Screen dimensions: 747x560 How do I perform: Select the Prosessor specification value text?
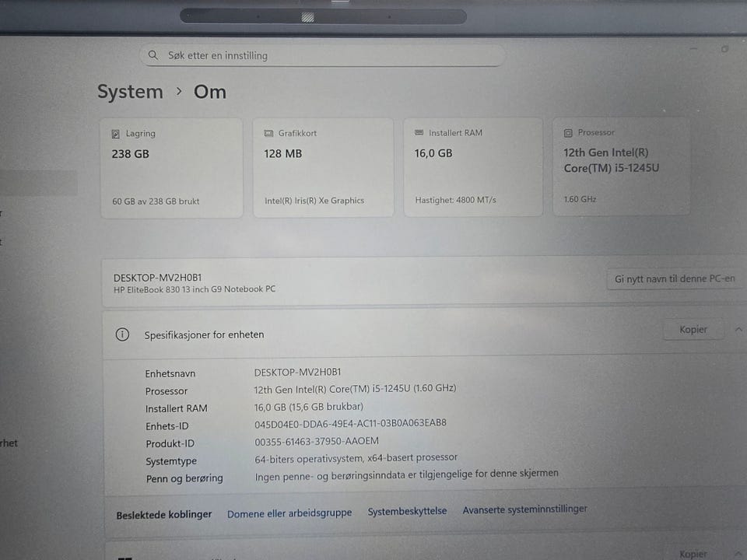tap(355, 389)
